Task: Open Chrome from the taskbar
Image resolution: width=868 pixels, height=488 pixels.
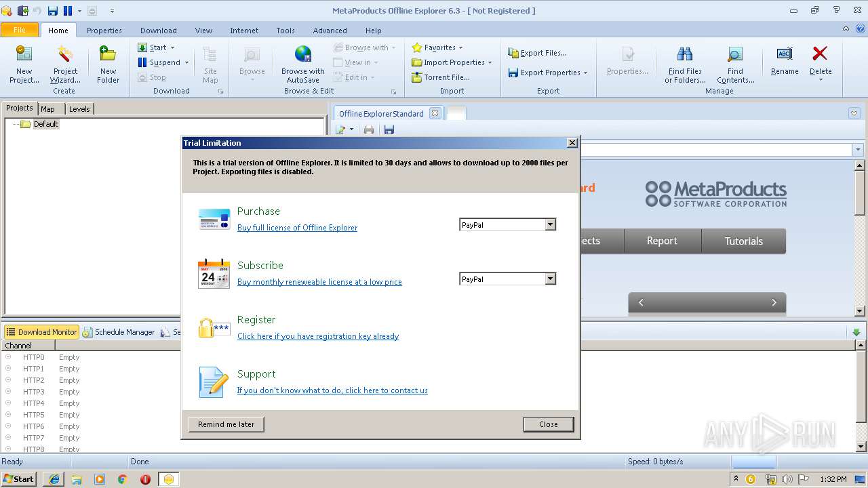Action: tap(122, 479)
